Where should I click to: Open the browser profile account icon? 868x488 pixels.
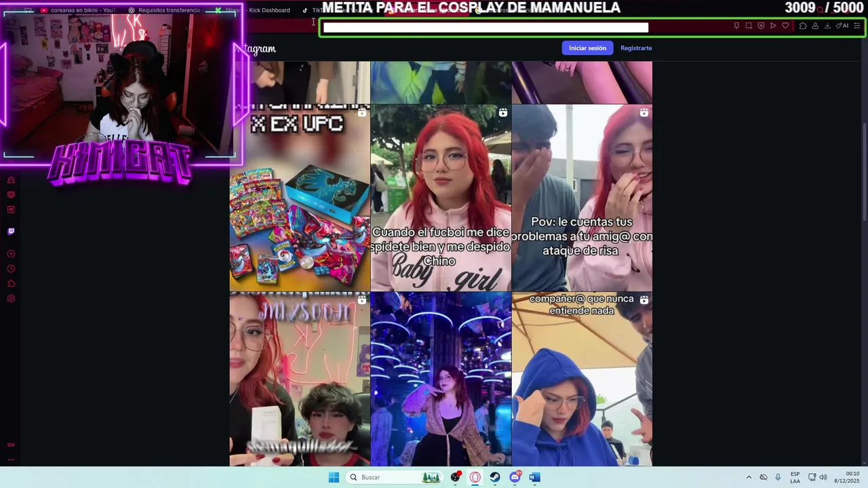(815, 26)
